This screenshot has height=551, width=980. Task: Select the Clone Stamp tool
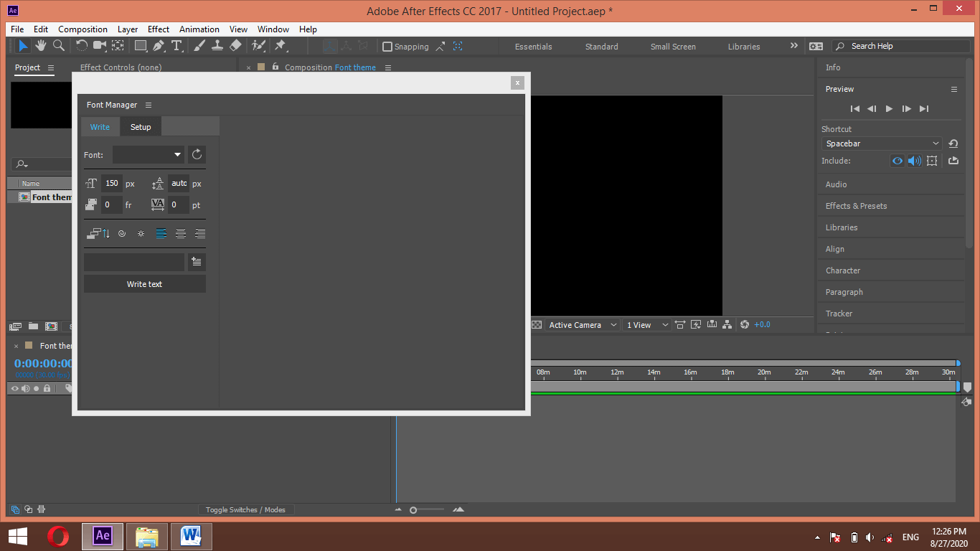[x=217, y=45]
